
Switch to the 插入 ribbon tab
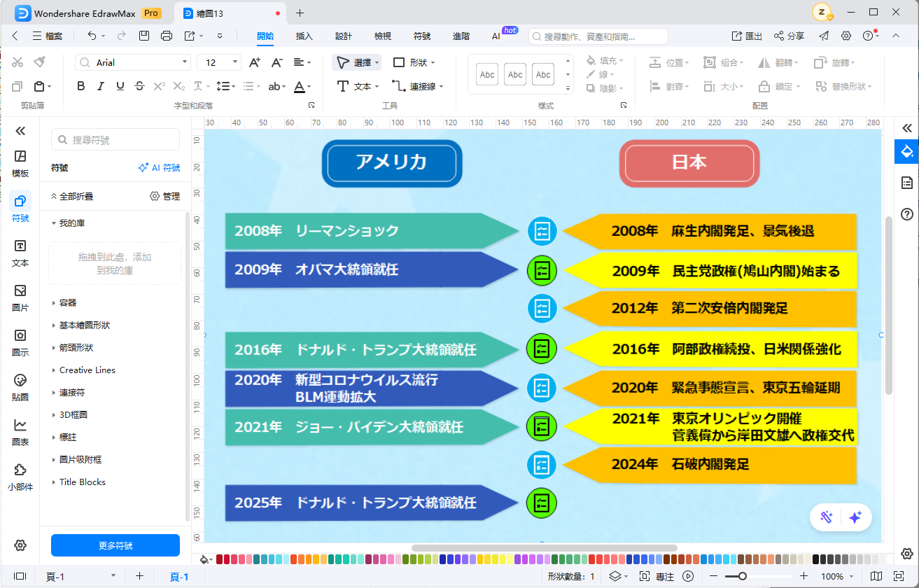coord(304,36)
